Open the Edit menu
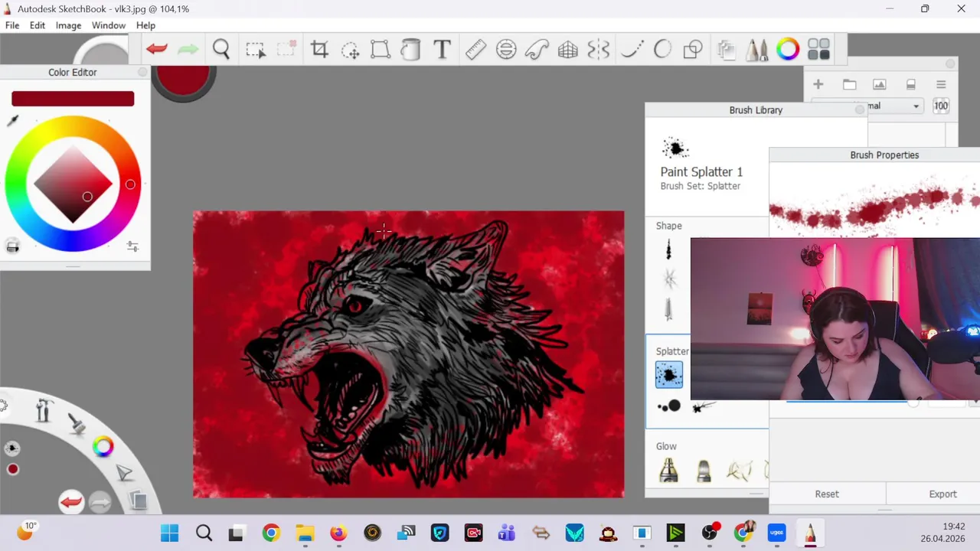 click(38, 25)
